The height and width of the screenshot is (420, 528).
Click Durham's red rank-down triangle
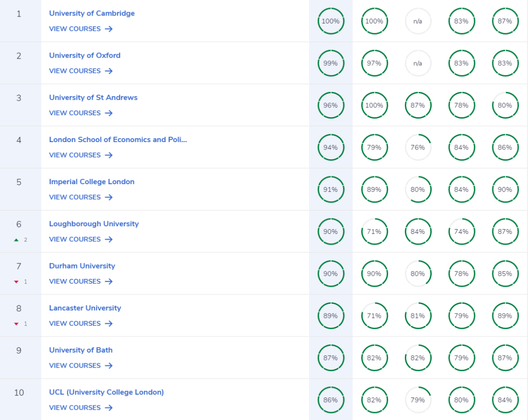point(16,282)
